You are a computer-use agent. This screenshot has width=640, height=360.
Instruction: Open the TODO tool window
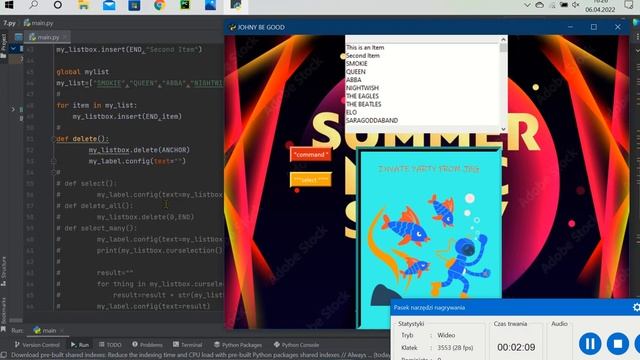[110, 345]
